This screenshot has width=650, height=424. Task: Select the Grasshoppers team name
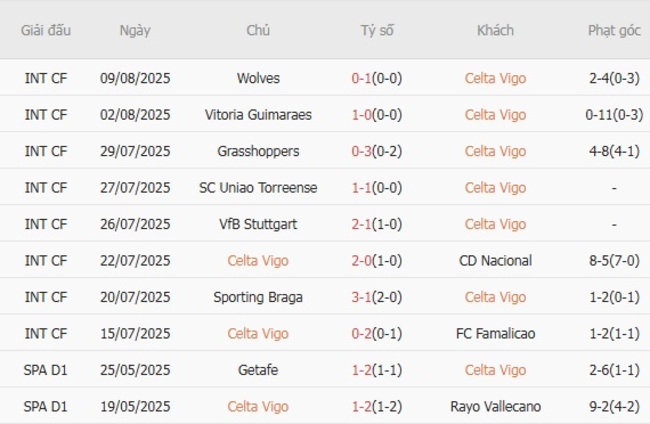click(x=258, y=151)
